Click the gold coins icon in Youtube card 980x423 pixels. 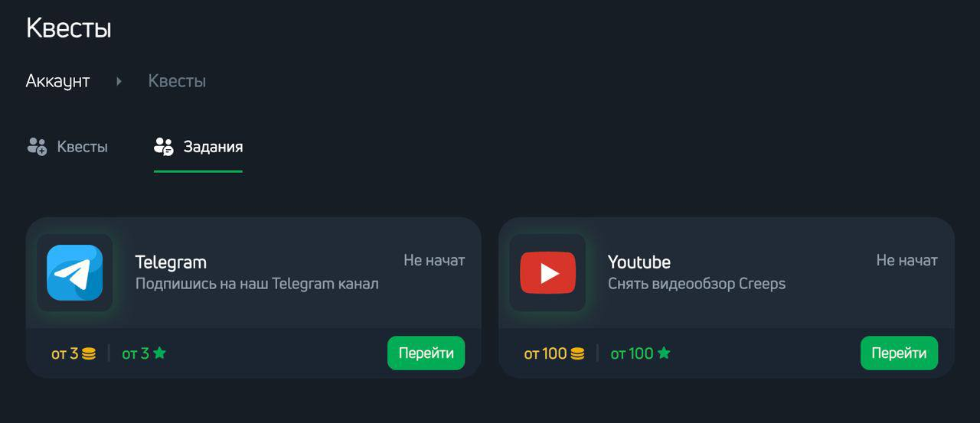pos(577,353)
